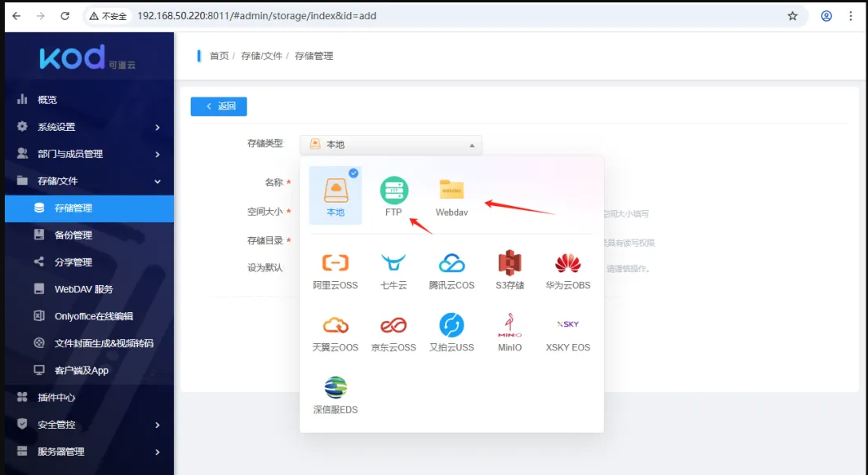868x475 pixels.
Task: Click the address bar URL
Action: click(257, 16)
